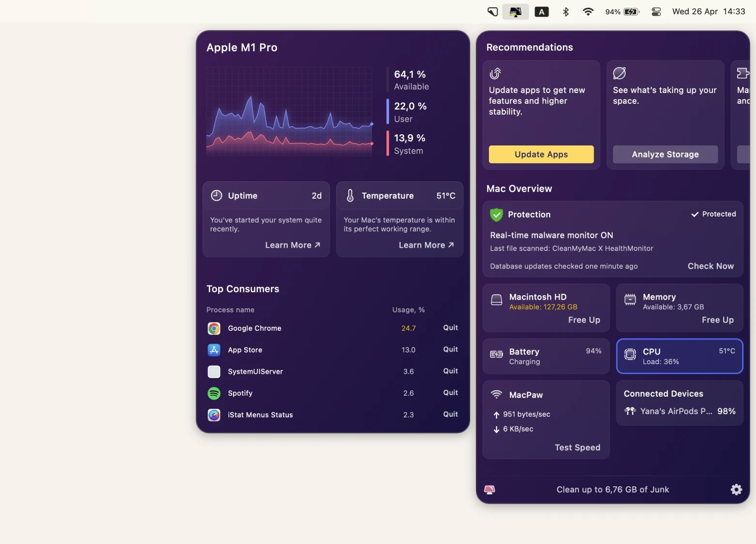The width and height of the screenshot is (756, 544).
Task: Click the partially visible third recommendation card
Action: 740,115
